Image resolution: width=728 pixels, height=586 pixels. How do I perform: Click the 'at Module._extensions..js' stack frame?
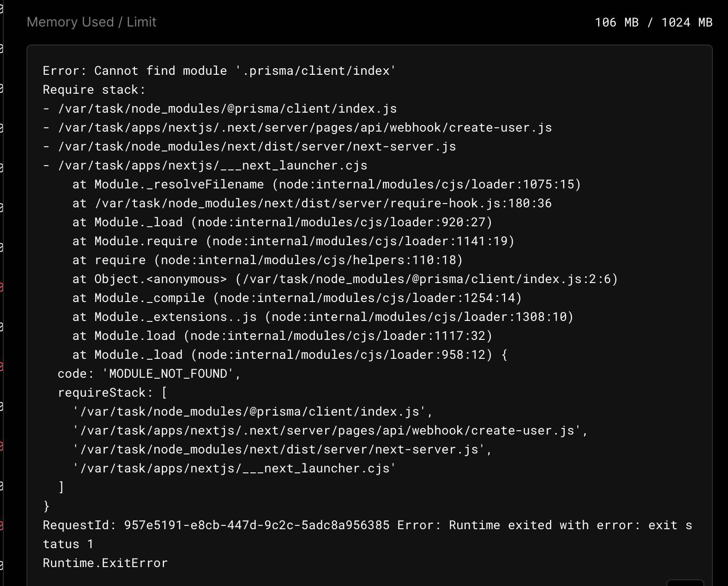pos(322,317)
